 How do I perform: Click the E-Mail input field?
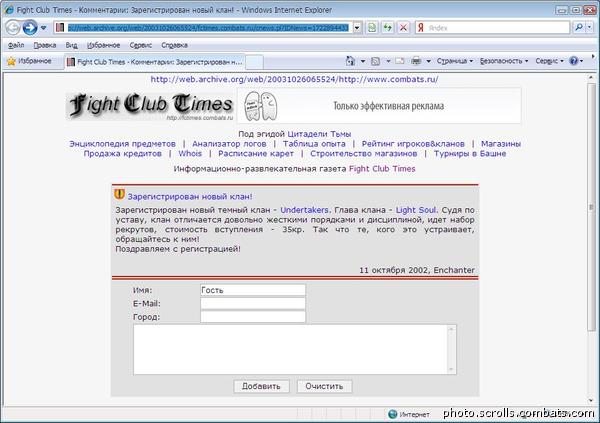pyautogui.click(x=253, y=304)
